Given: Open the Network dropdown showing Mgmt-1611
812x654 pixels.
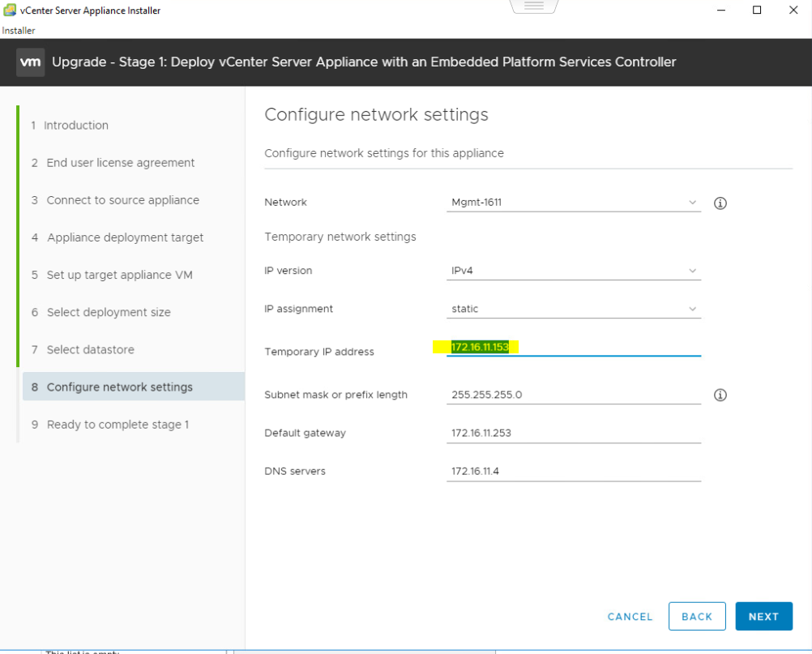Looking at the screenshot, I should pyautogui.click(x=573, y=203).
